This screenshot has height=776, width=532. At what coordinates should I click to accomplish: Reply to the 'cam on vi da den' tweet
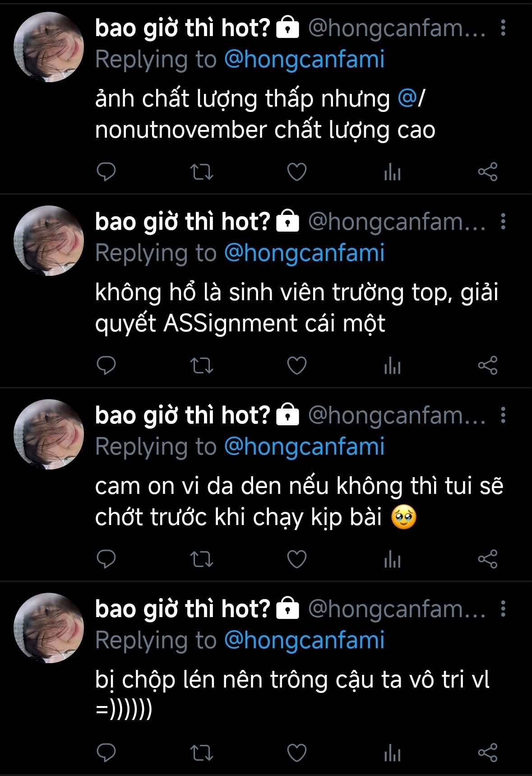click(106, 559)
